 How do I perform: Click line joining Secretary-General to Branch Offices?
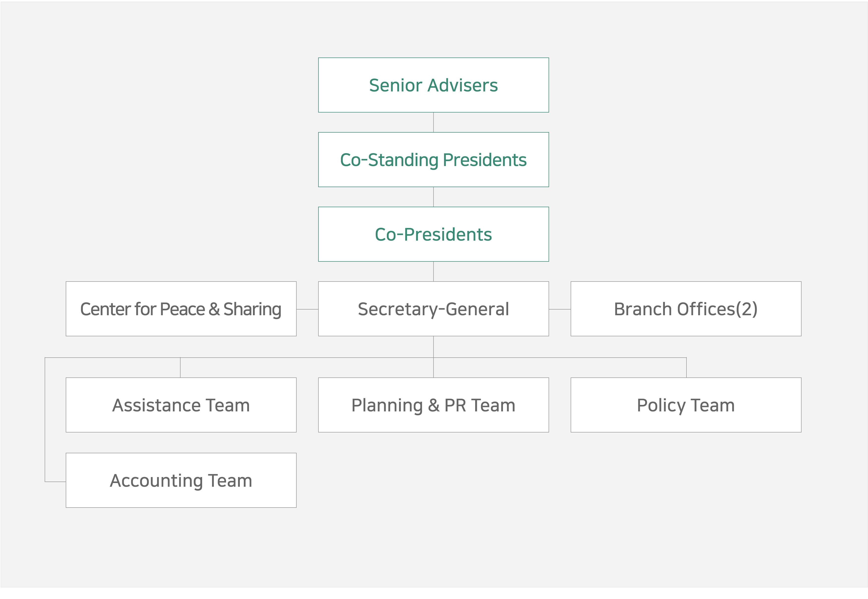tap(560, 309)
